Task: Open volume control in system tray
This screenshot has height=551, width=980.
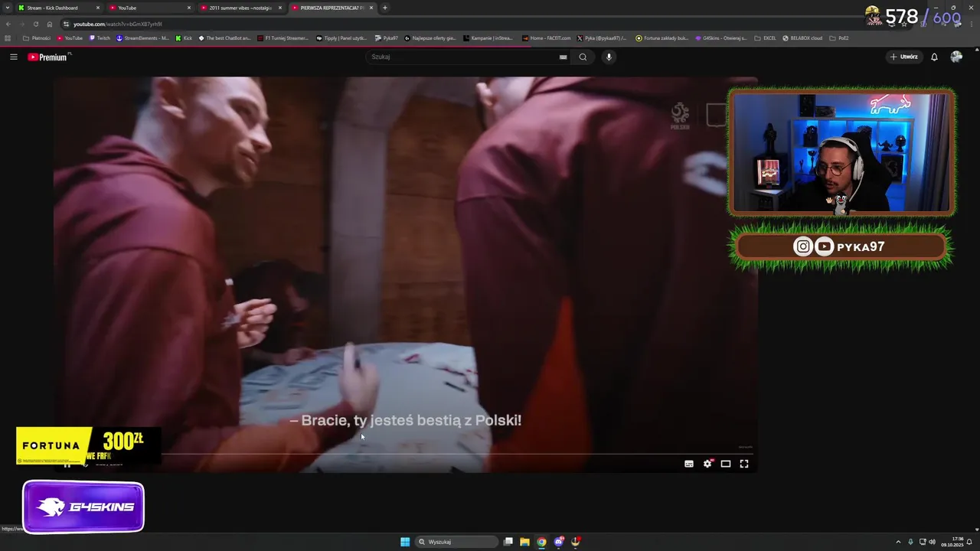Action: click(x=932, y=542)
